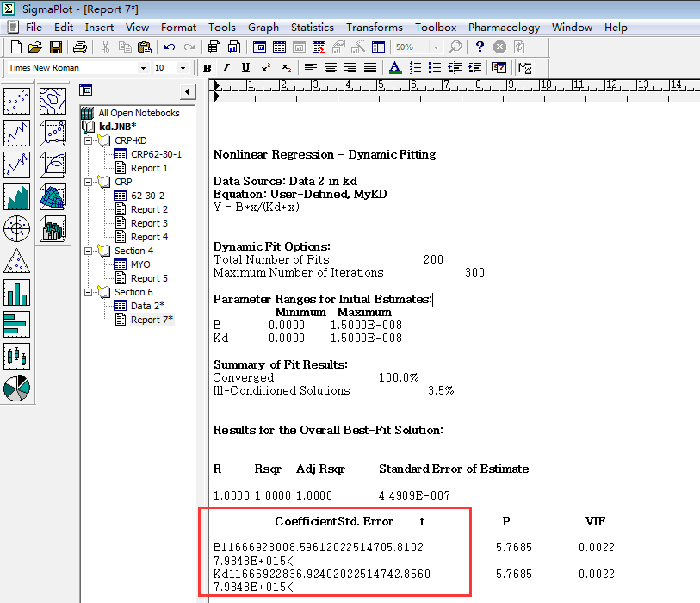Open the Statistics menu
The width and height of the screenshot is (700, 603).
click(312, 27)
